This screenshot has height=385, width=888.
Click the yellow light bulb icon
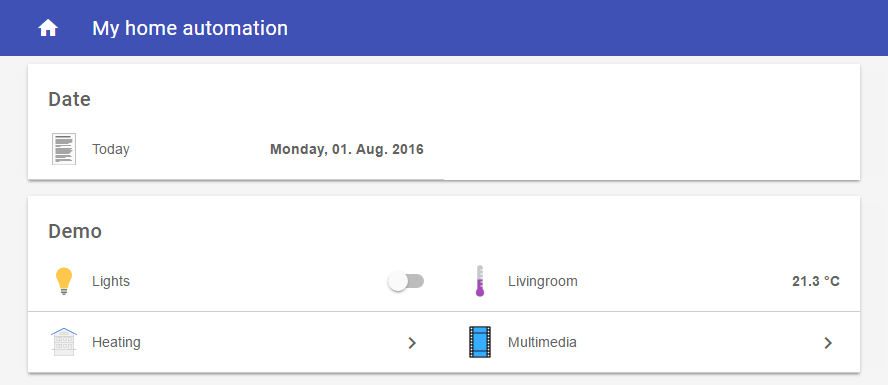64,281
